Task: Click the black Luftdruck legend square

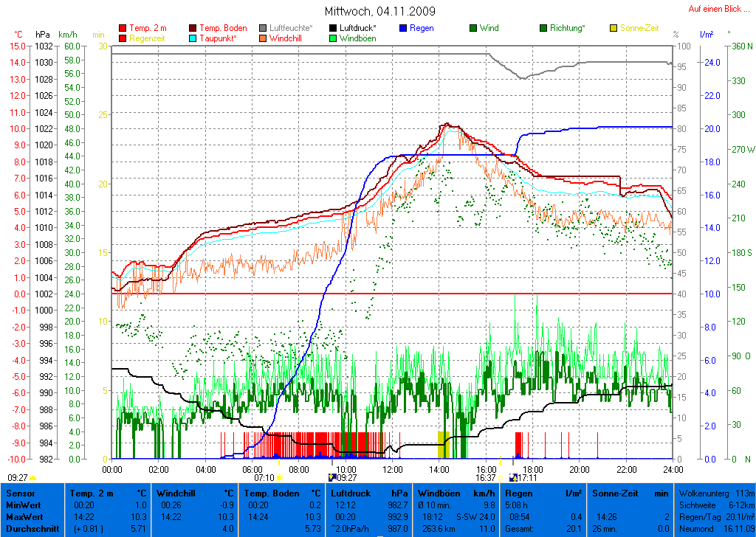Action: tap(334, 28)
